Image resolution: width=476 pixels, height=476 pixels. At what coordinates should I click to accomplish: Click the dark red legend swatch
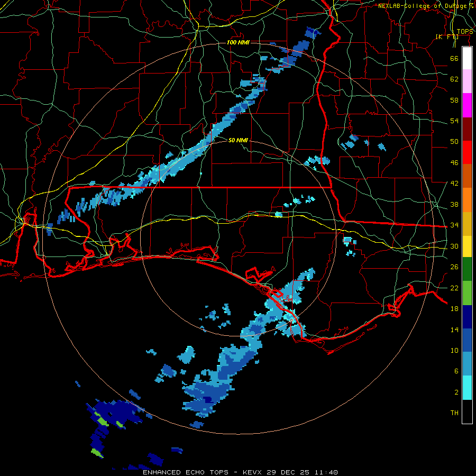(467, 129)
